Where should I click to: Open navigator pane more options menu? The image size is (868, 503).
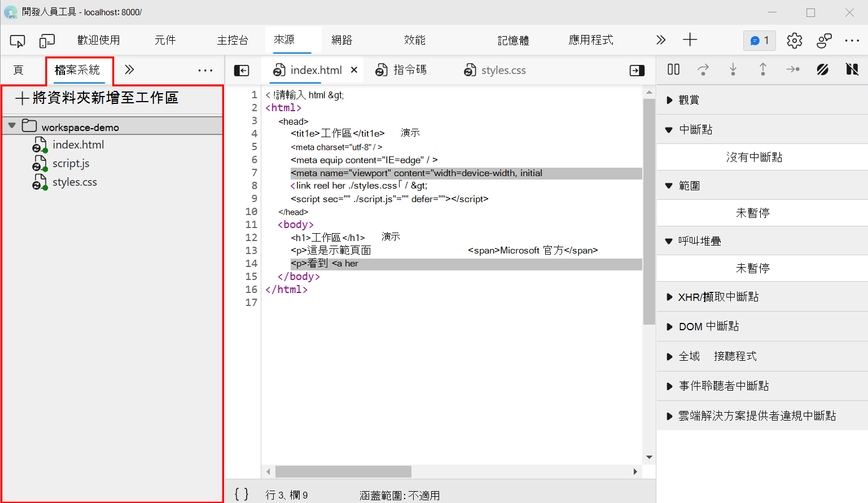(x=205, y=71)
